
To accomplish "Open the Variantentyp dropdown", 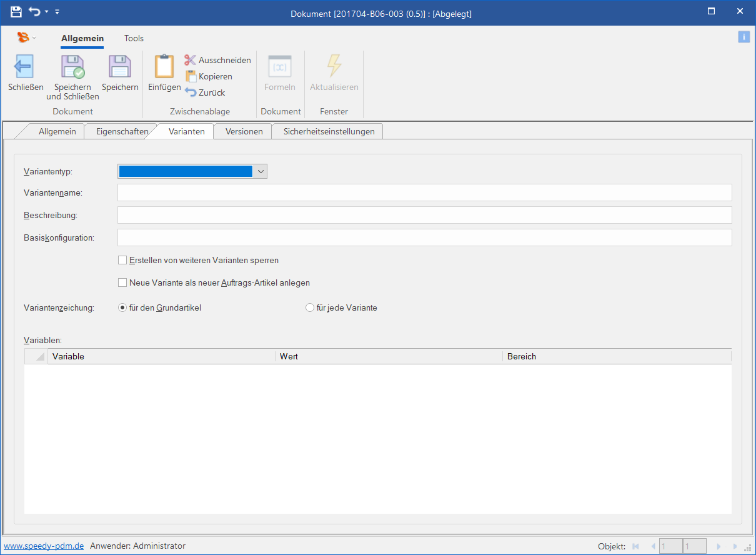I will (x=261, y=171).
